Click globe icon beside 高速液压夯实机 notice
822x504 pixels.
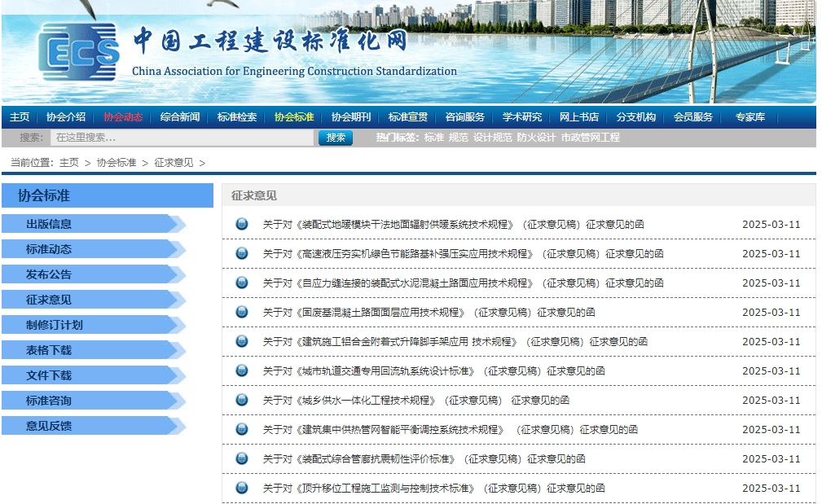click(x=241, y=253)
